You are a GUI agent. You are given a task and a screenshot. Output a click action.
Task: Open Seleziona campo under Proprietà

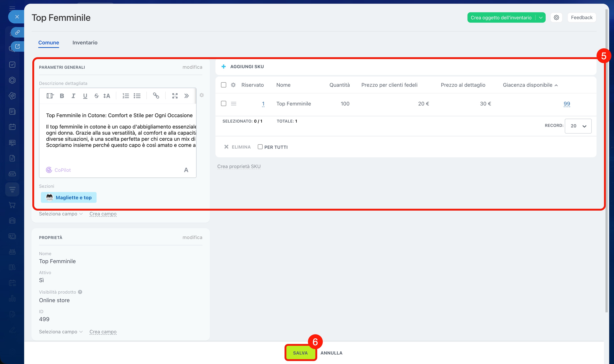pos(61,332)
